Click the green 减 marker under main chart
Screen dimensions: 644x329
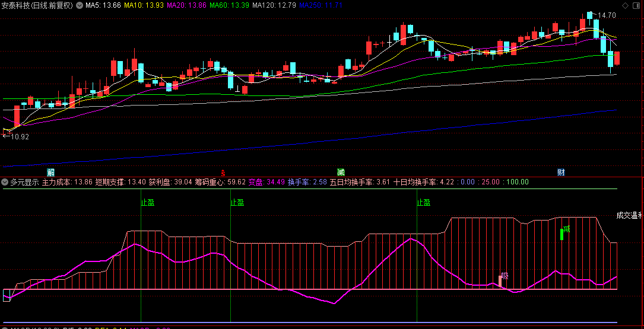click(341, 172)
